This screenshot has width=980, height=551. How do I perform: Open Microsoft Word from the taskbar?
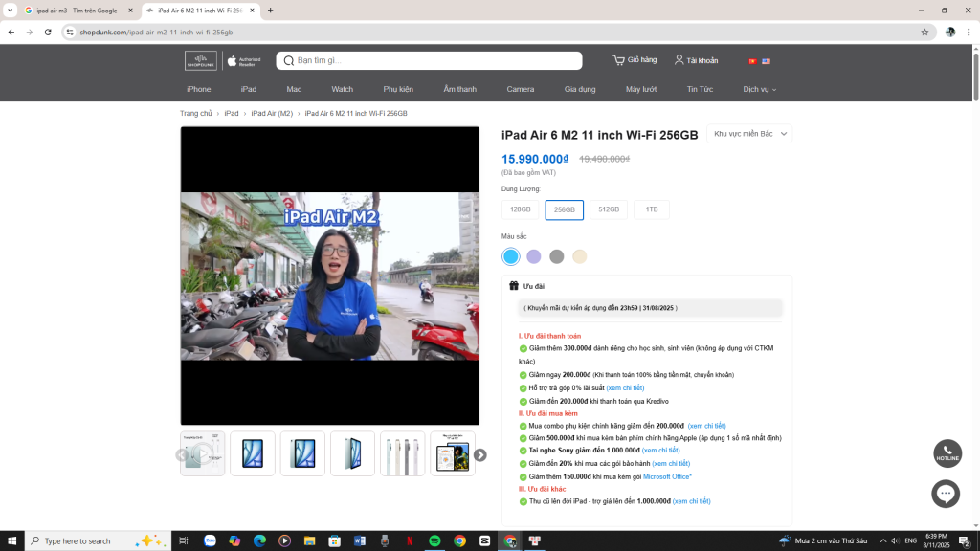[360, 541]
